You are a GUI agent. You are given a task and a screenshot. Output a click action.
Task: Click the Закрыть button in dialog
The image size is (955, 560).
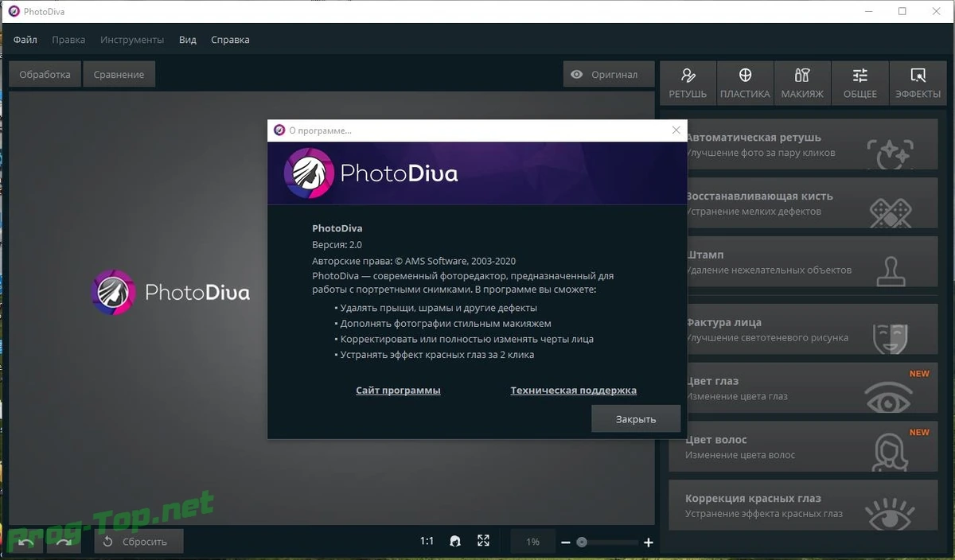(636, 419)
